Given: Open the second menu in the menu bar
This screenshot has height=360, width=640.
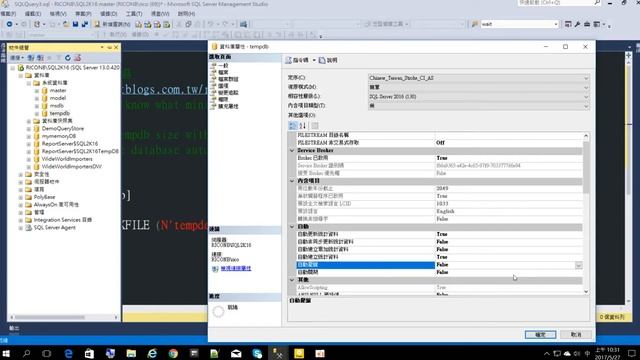Looking at the screenshot, I should coord(33,14).
